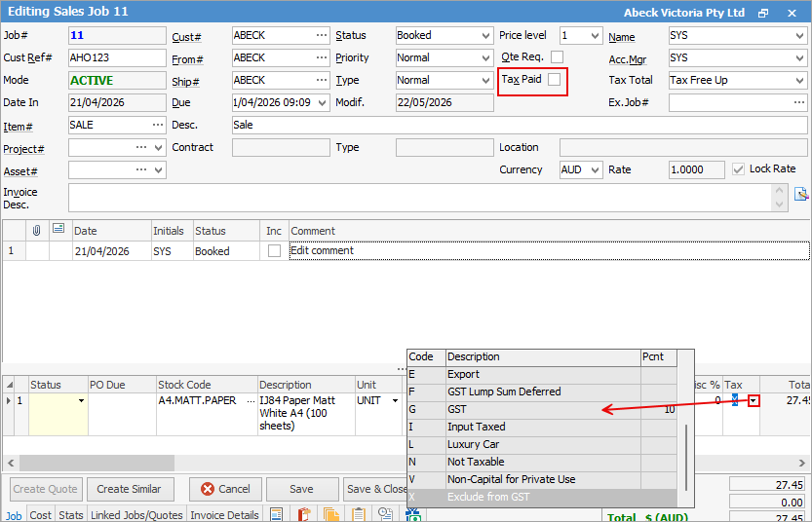The width and height of the screenshot is (812, 522).
Task: Switch to the Stats tab
Action: point(71,515)
